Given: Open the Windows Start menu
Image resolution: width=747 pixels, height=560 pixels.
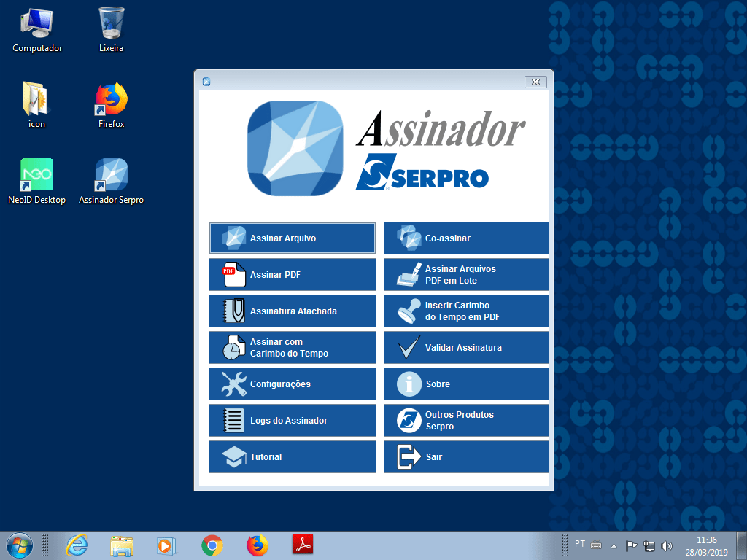Looking at the screenshot, I should 20,545.
